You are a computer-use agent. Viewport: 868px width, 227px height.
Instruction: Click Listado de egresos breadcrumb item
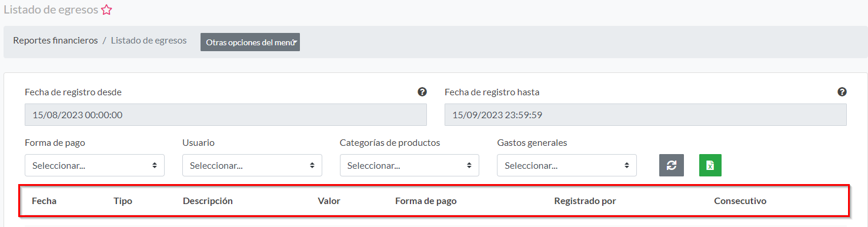149,41
